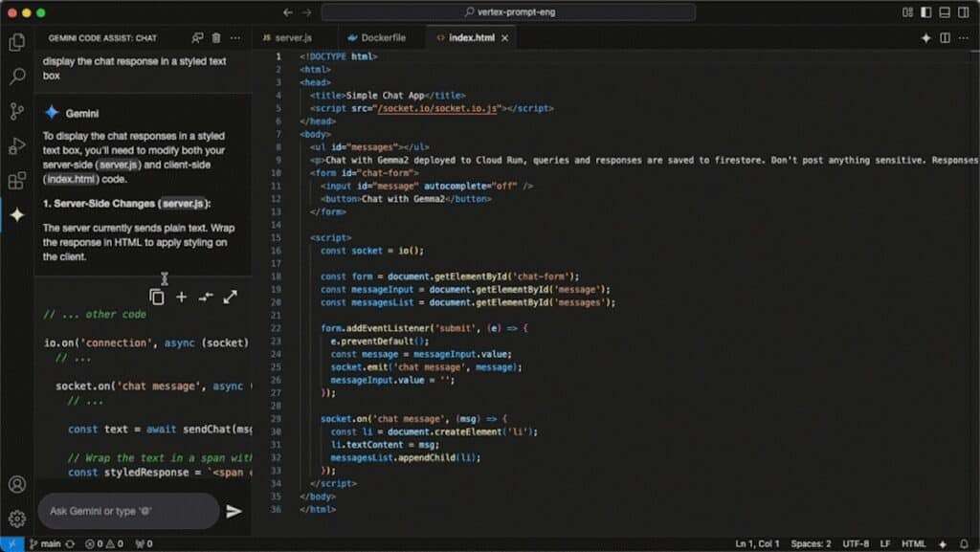
Task: Open more actions in Gemini chat header
Action: point(235,38)
